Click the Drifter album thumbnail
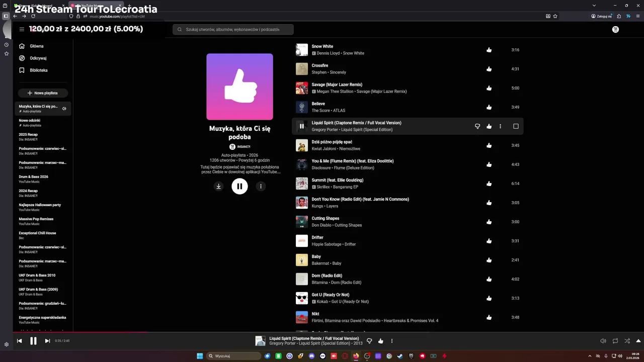 (302, 241)
